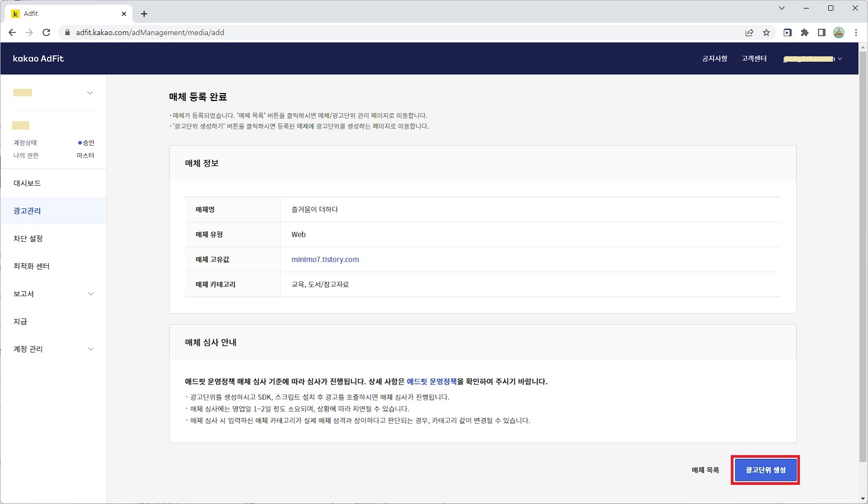This screenshot has width=868, height=504.
Task: Bookmark this page with the star icon
Action: coord(766,32)
